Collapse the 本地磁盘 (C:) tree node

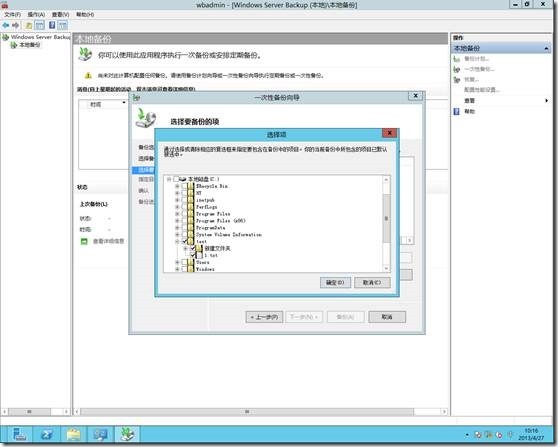point(169,179)
